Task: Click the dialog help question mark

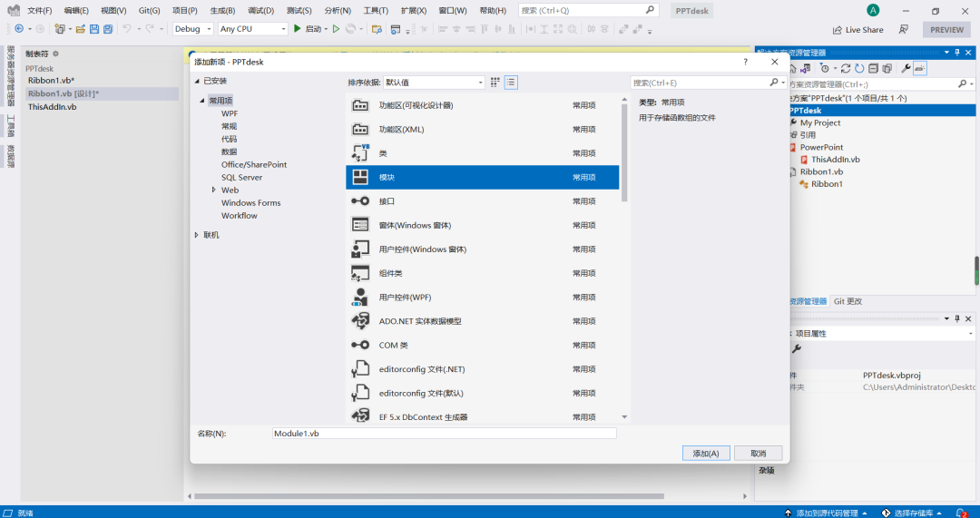Action: point(746,62)
